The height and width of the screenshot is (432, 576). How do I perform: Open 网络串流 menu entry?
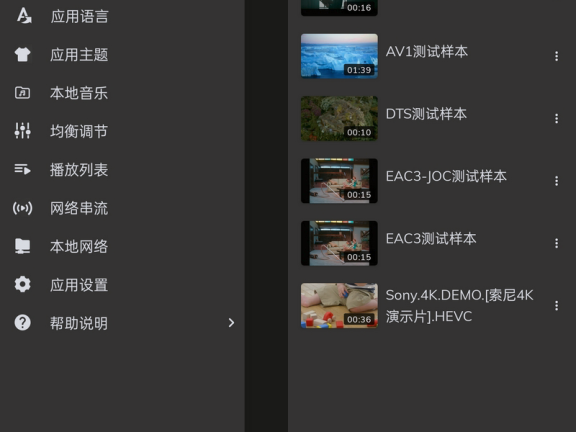point(122,208)
